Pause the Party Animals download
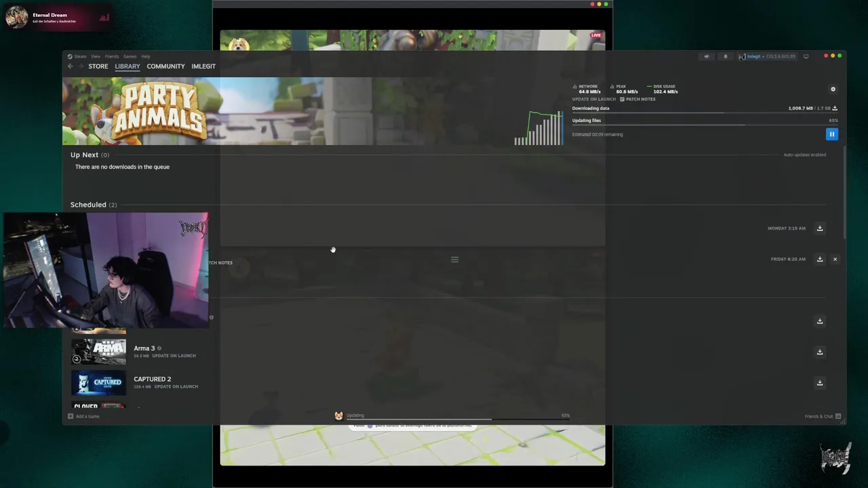868x488 pixels. [832, 134]
